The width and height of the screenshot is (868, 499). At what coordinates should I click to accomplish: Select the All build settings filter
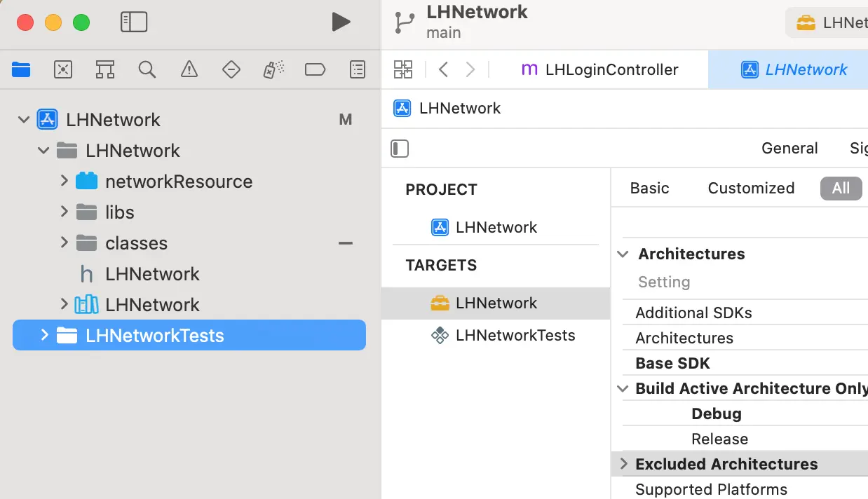[841, 188]
